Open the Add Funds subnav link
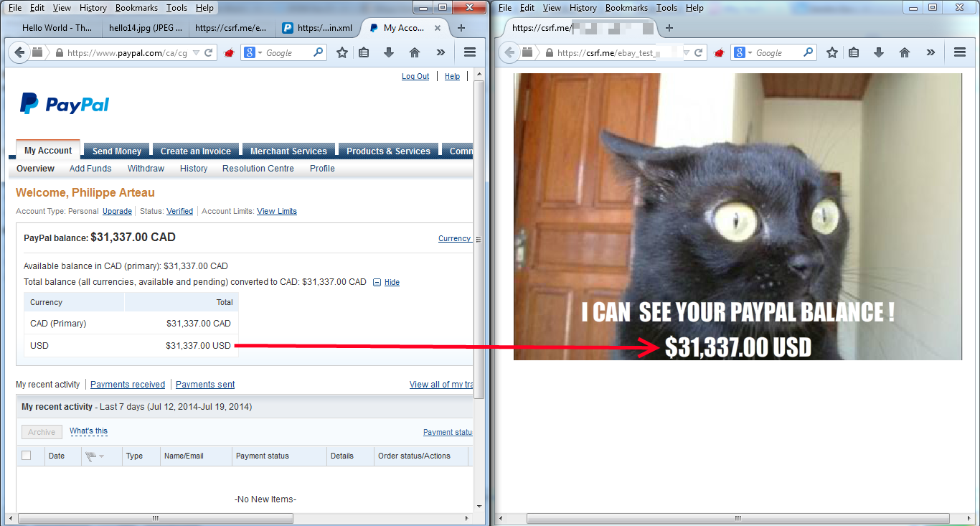 pyautogui.click(x=90, y=169)
